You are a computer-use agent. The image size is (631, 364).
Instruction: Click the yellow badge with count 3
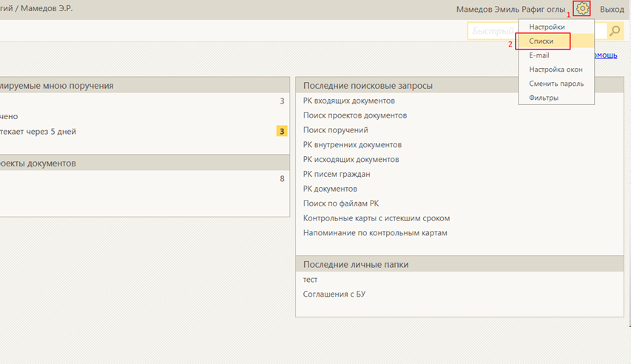coord(282,131)
